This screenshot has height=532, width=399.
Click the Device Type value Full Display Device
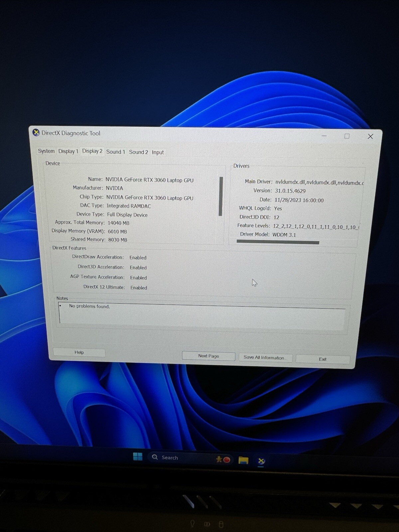(x=127, y=215)
